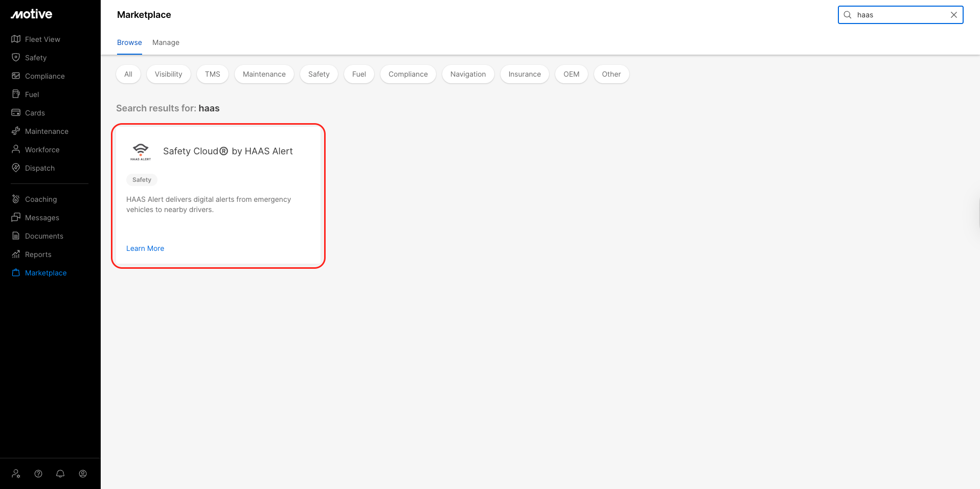Click the search magnifier icon
The height and width of the screenshot is (489, 980).
tap(848, 15)
